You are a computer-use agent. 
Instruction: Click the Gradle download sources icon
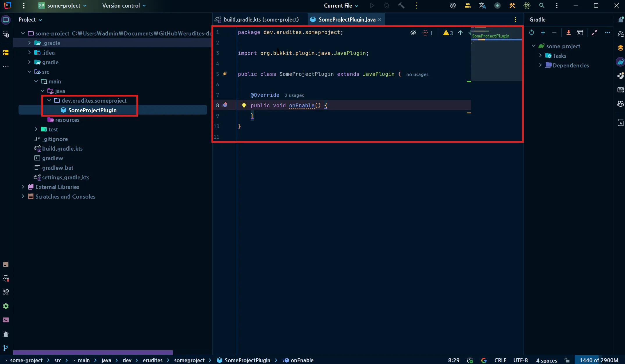pos(568,33)
